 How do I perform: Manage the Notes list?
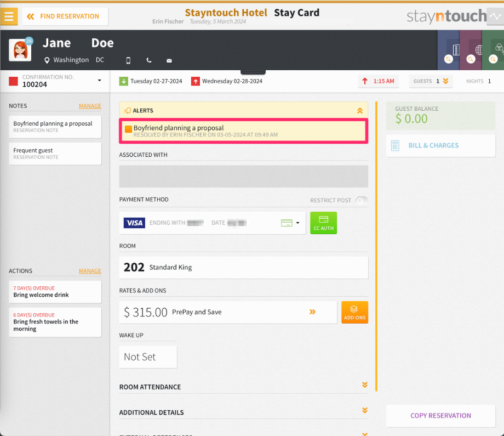tap(90, 106)
